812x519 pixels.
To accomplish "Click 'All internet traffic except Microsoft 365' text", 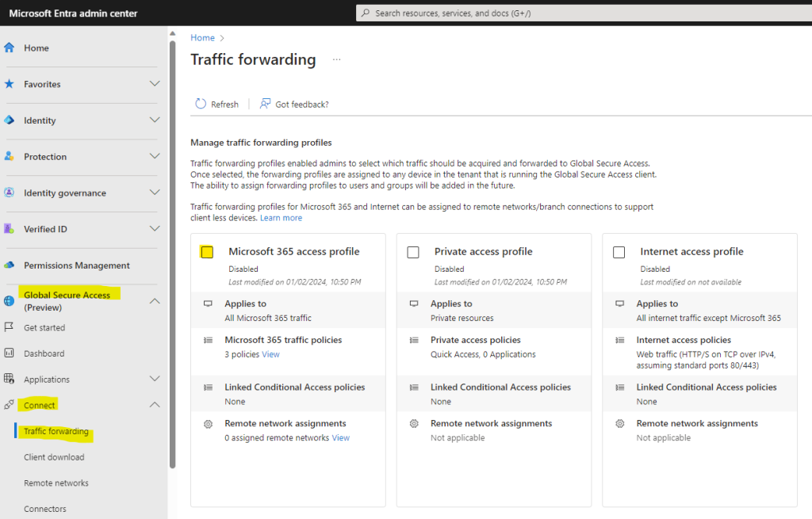I will (708, 319).
